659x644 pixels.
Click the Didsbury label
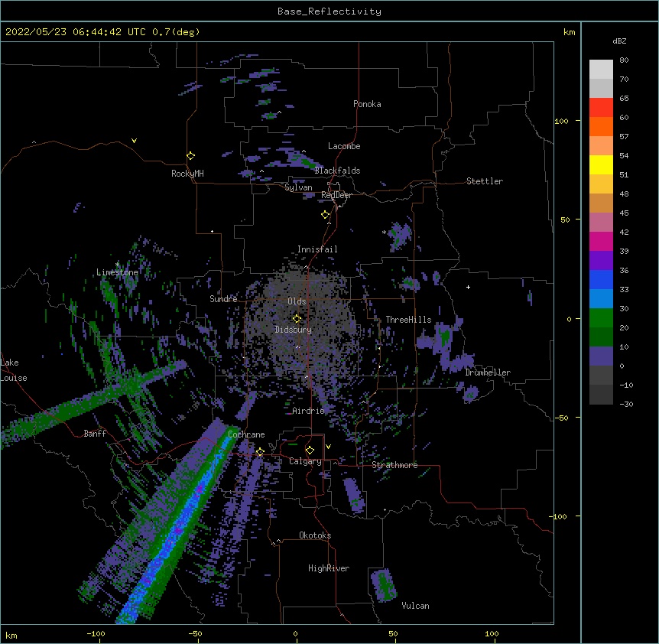[294, 330]
